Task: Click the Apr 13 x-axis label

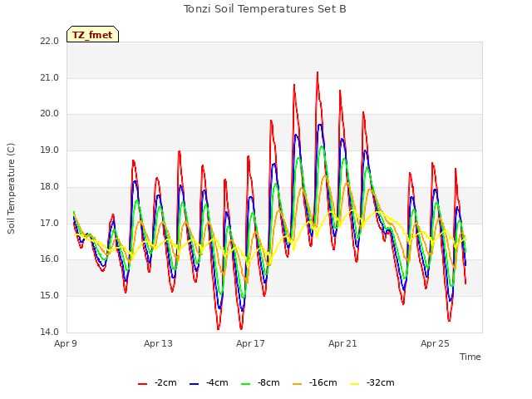Action: click(158, 343)
